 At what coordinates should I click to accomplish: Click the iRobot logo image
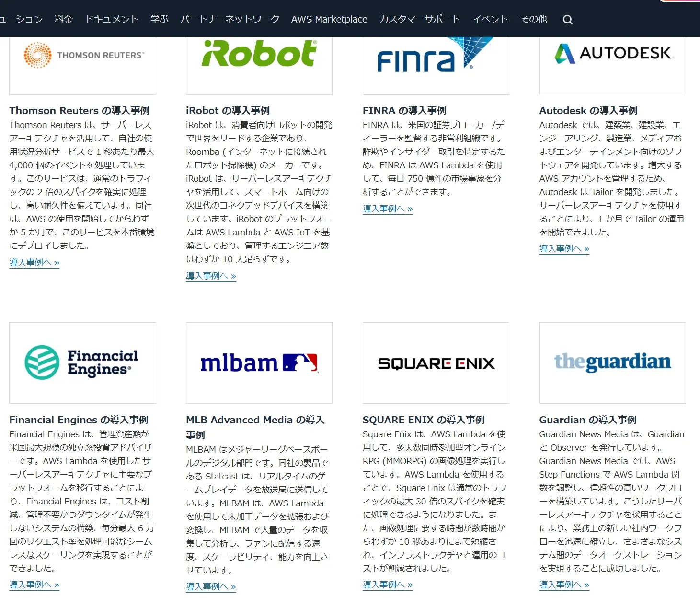[x=259, y=66]
